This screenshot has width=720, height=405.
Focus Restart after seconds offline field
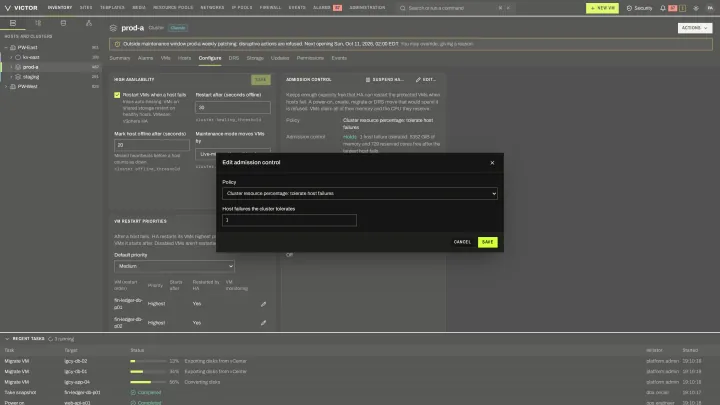tap(233, 107)
